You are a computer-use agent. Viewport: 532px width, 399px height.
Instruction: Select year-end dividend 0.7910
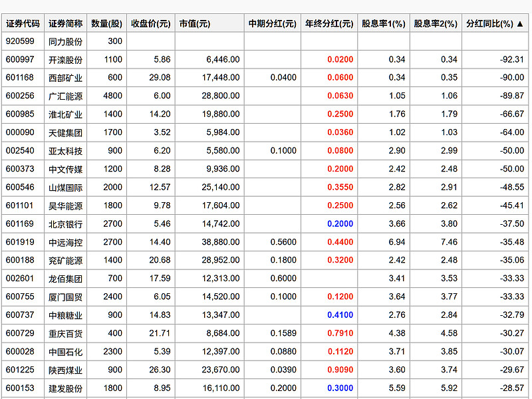pyautogui.click(x=340, y=333)
